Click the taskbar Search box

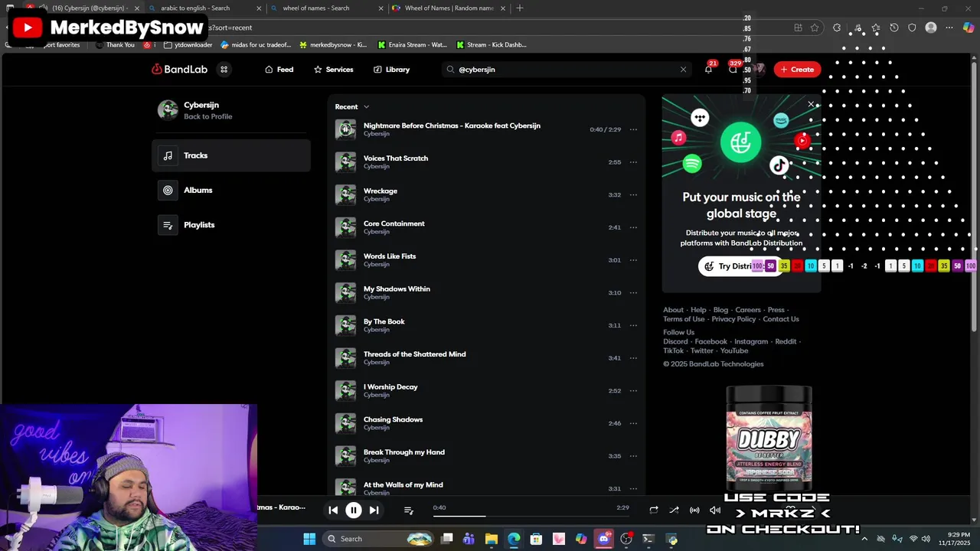[378, 540]
